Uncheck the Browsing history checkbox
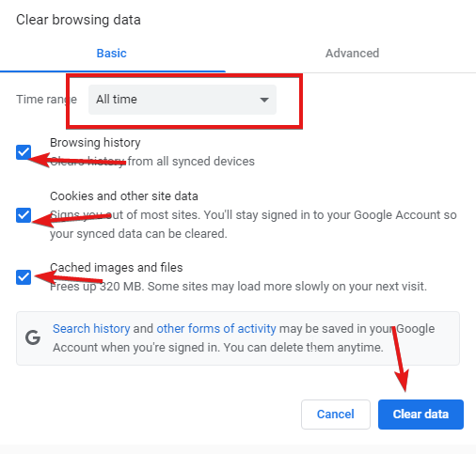The height and width of the screenshot is (454, 476). [x=24, y=152]
